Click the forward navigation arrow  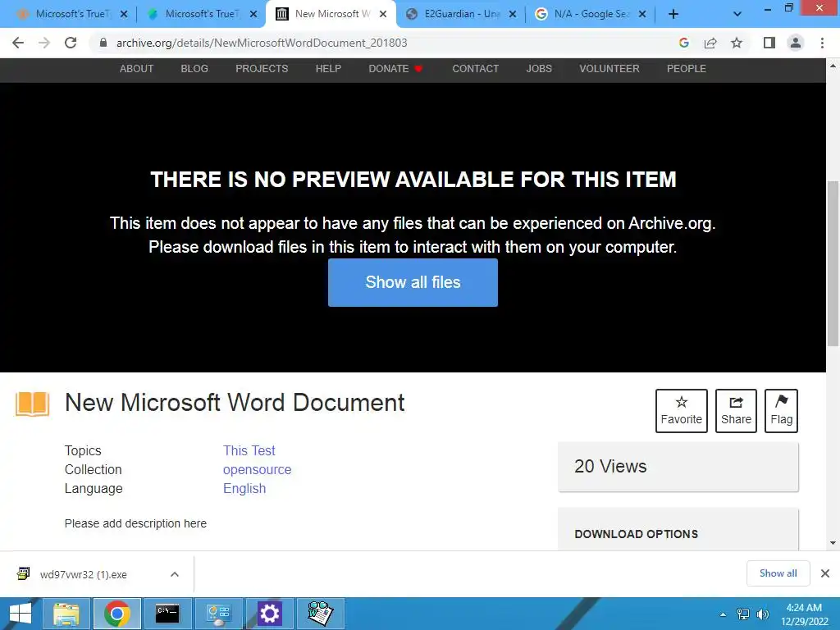click(x=44, y=43)
